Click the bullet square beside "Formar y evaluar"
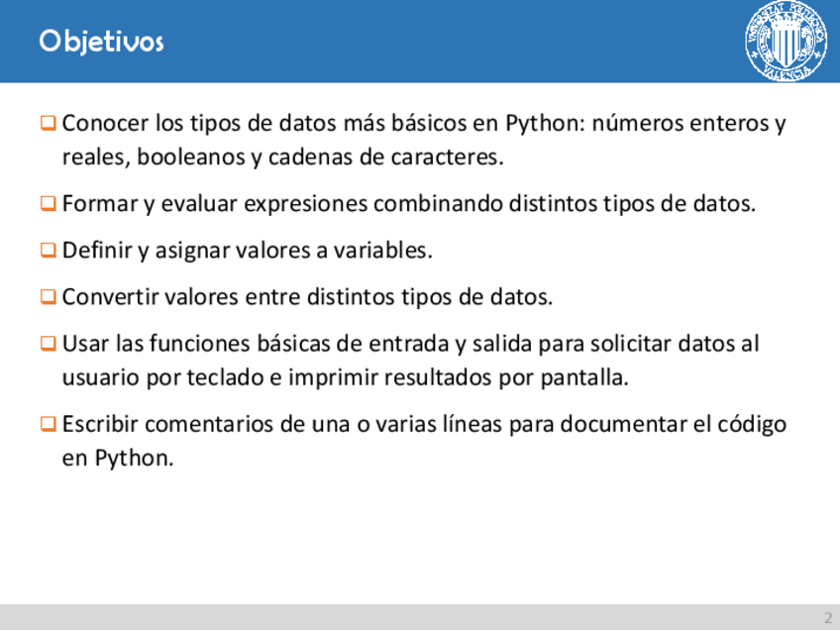840x630 pixels. 49,204
